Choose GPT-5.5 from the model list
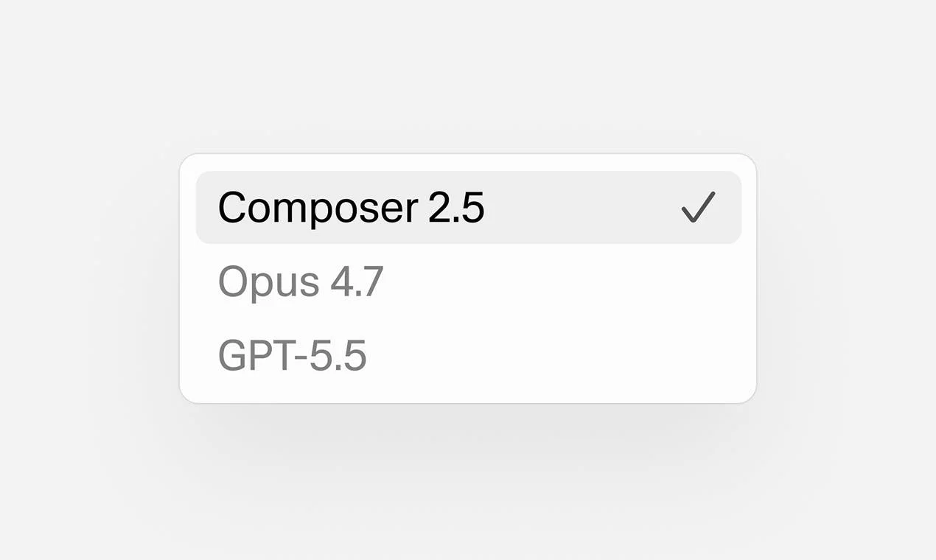936x560 pixels. 468,355
